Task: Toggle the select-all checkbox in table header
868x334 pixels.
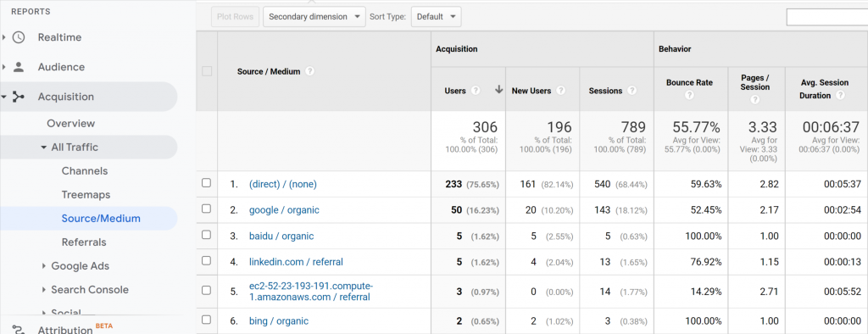Action: click(207, 71)
